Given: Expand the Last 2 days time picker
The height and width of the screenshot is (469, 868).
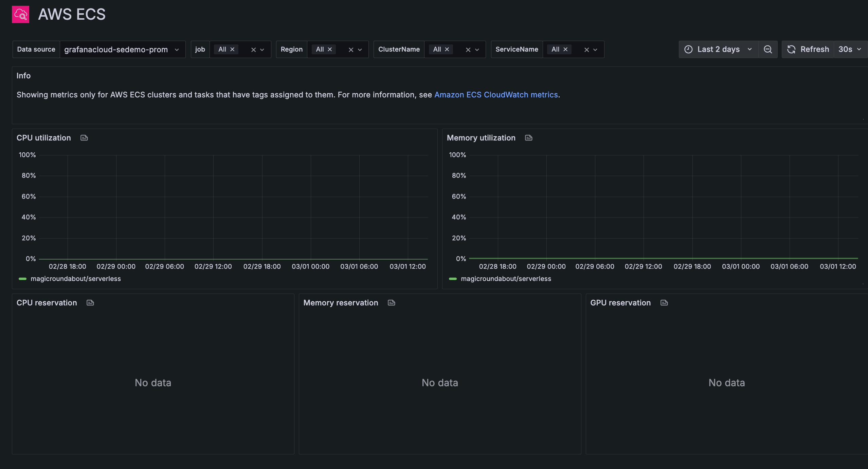Looking at the screenshot, I should coord(718,50).
